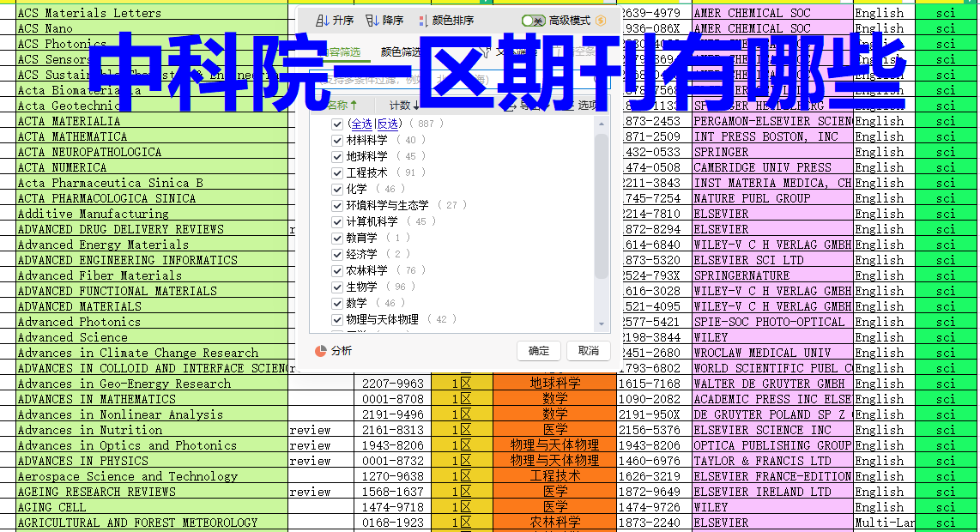Click the 反选 invert selection link
This screenshot has width=980, height=532.
pyautogui.click(x=387, y=124)
